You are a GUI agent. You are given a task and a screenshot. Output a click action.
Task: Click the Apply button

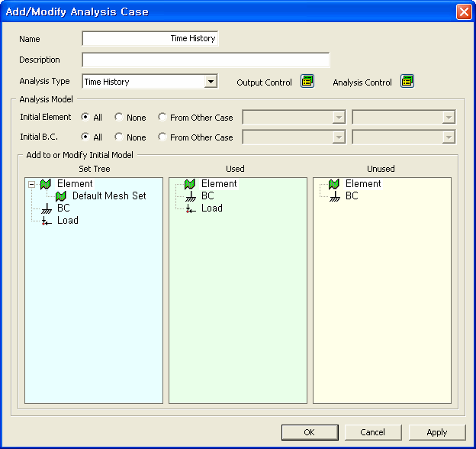click(437, 432)
